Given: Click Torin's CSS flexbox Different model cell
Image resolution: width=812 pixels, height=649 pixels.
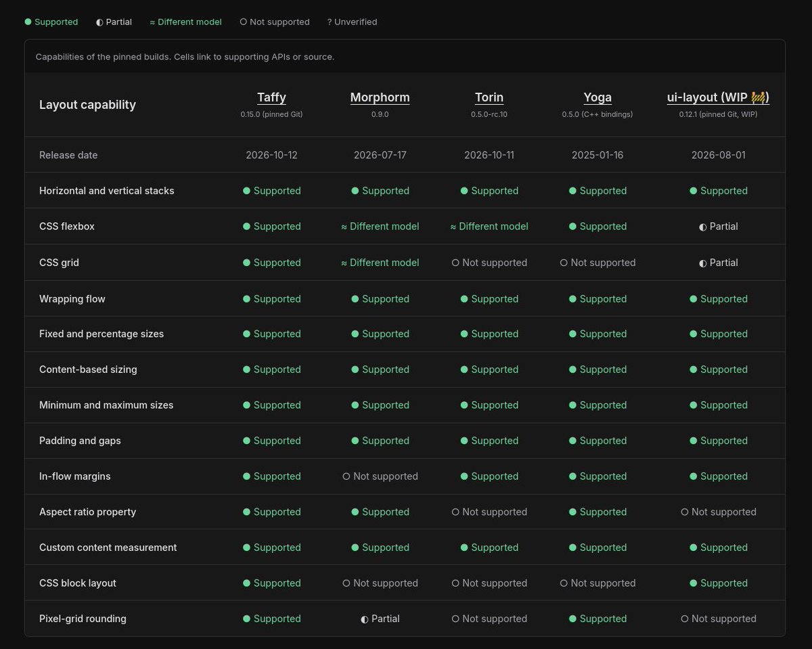Looking at the screenshot, I should [x=489, y=227].
